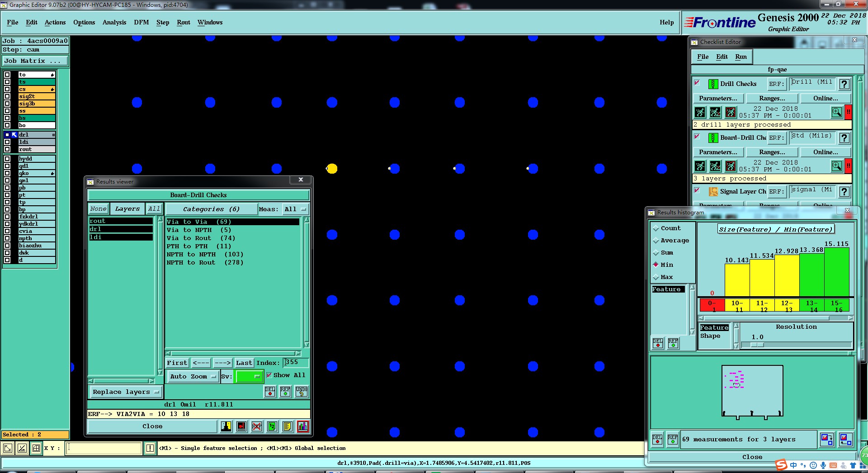
Task: Click the second run icon under Board-Drill Checks
Action: point(715,166)
